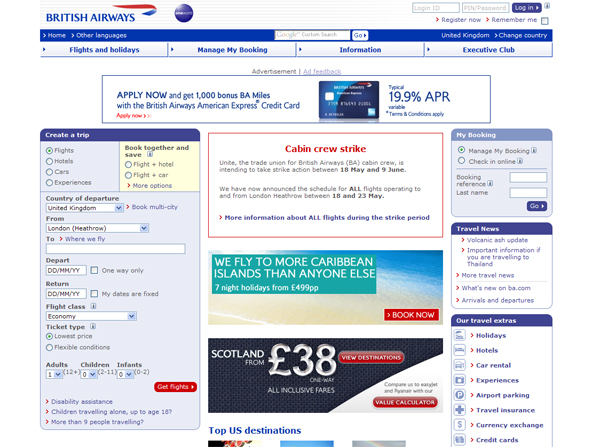Viewport: 600px width, 447px height.
Task: Open the Executive Club menu
Action: 488,50
